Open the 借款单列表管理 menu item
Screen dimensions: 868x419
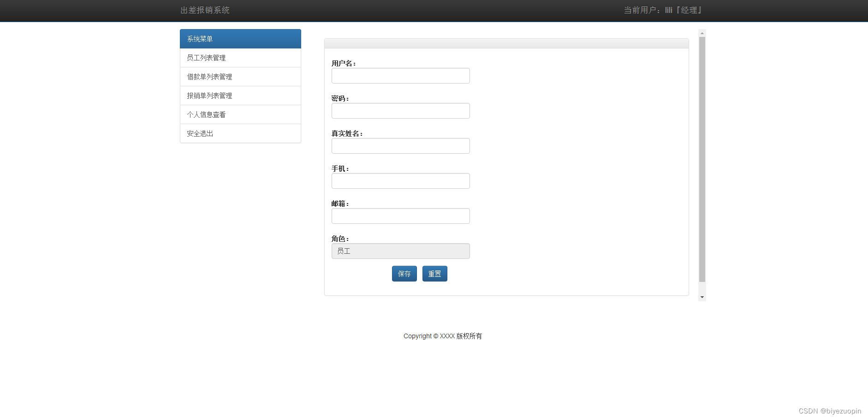(x=240, y=77)
